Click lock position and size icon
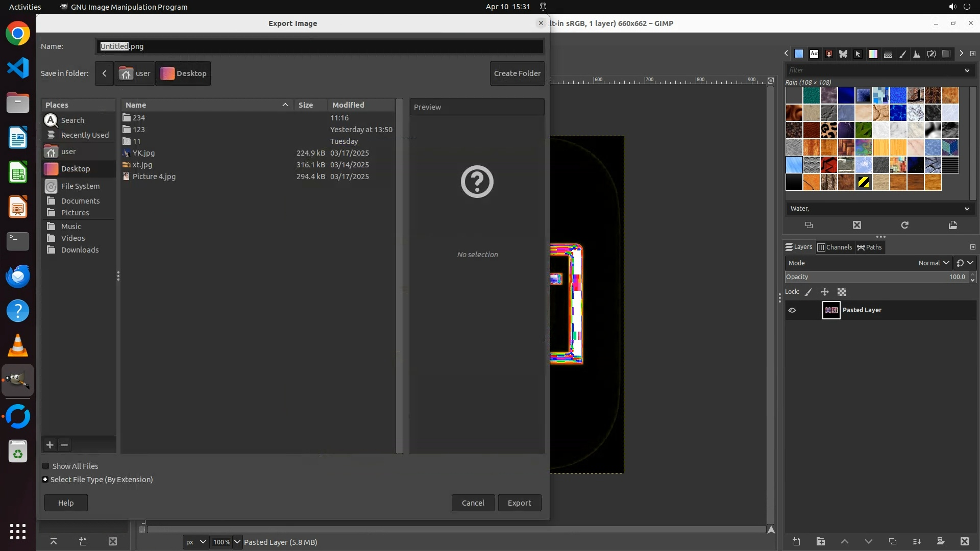The width and height of the screenshot is (980, 551). click(824, 292)
